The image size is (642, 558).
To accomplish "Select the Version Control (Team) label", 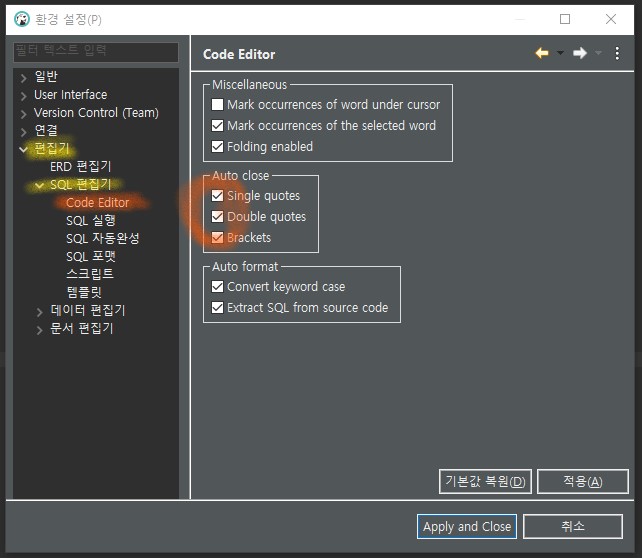I will 96,113.
